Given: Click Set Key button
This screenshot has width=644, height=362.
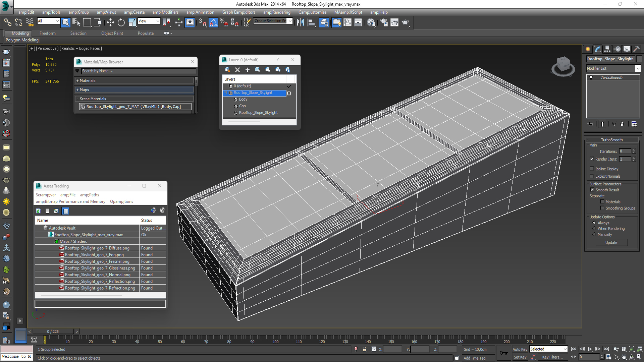Looking at the screenshot, I should 520,357.
